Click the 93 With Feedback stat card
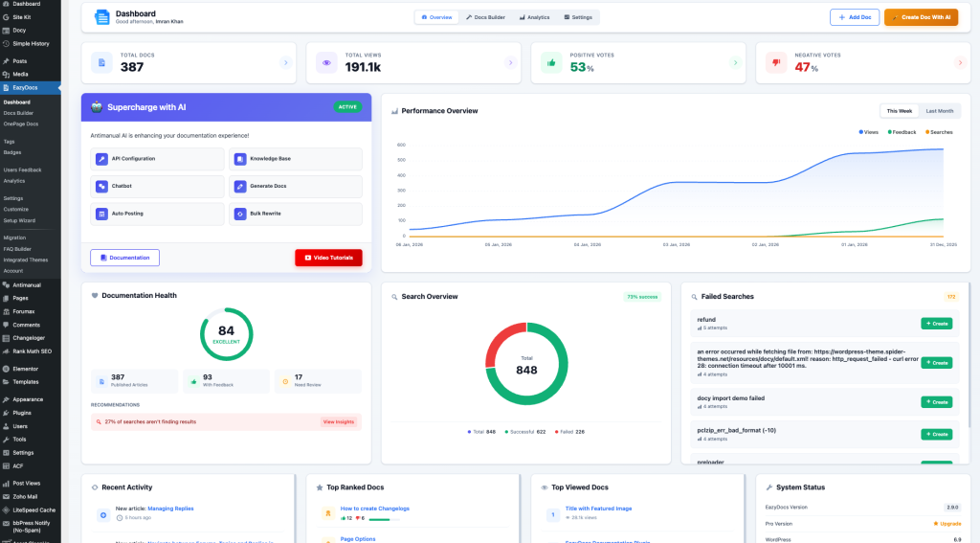 pyautogui.click(x=226, y=381)
